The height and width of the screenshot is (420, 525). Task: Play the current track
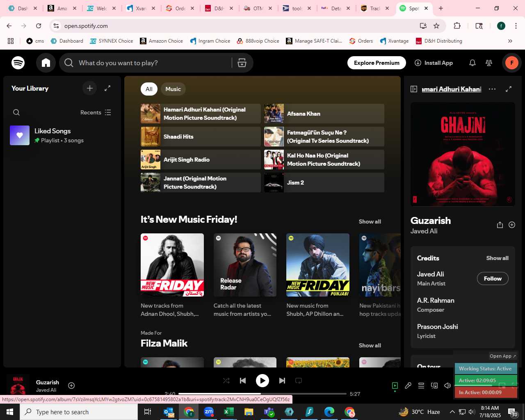(262, 381)
